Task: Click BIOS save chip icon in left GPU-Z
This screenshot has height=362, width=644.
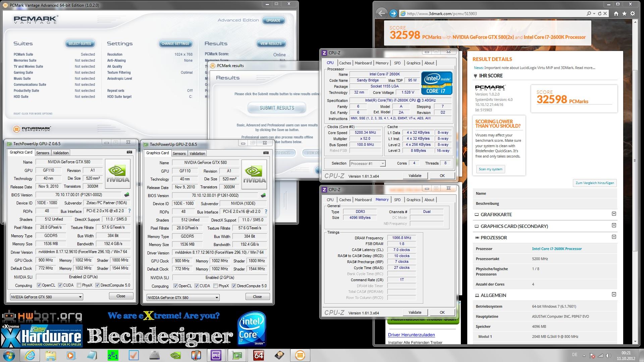Action: (x=127, y=195)
